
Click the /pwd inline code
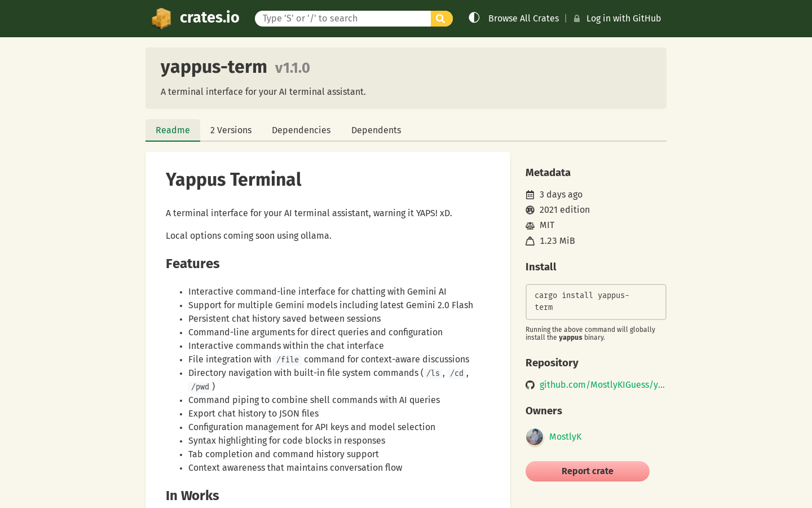(x=200, y=387)
